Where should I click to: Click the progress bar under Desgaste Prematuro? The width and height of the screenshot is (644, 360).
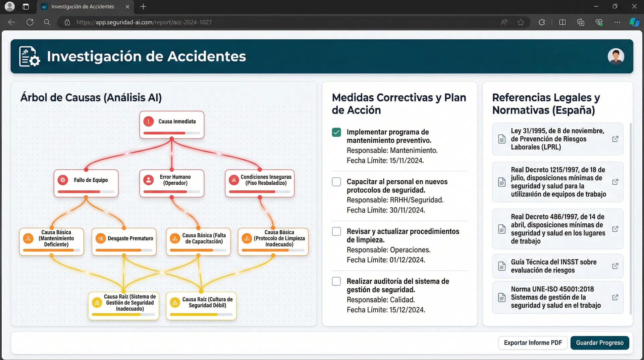click(x=124, y=250)
